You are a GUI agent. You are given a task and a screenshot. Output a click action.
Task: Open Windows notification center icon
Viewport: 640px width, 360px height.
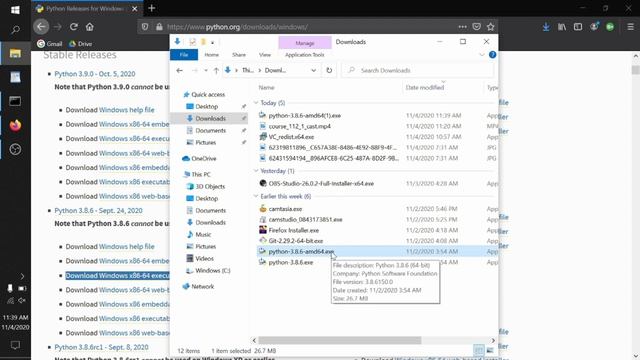[x=15, y=345]
